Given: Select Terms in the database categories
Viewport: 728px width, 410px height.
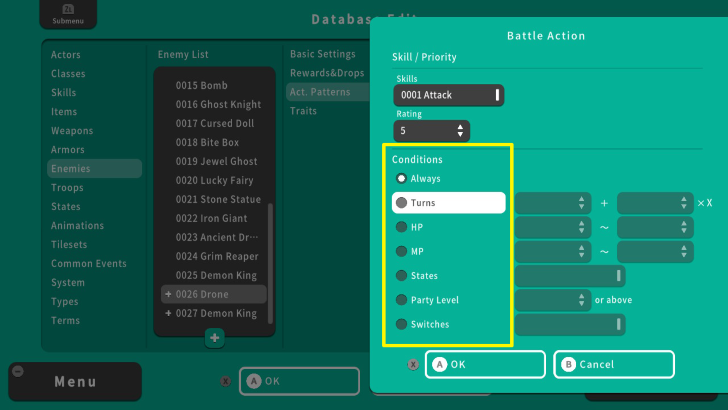Looking at the screenshot, I should coord(65,321).
